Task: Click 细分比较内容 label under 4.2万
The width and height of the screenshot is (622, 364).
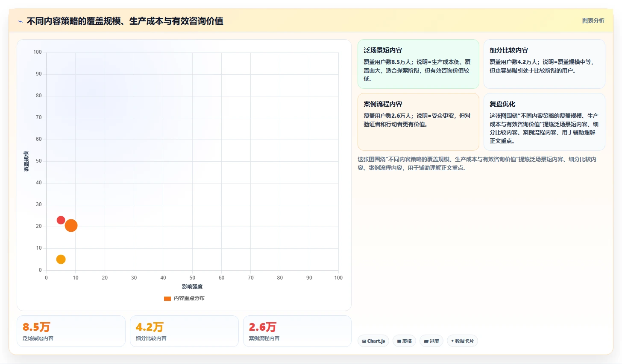Action: (x=151, y=338)
